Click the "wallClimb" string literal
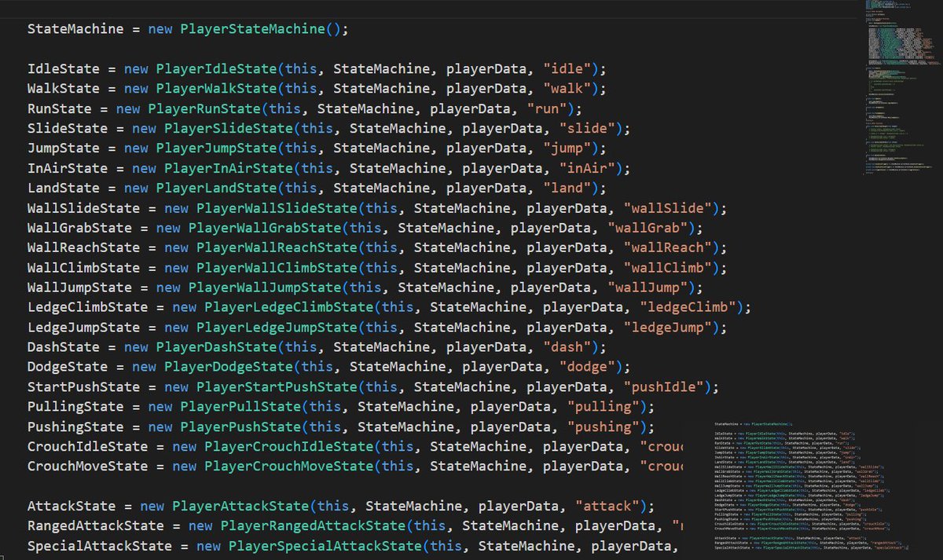 (668, 268)
